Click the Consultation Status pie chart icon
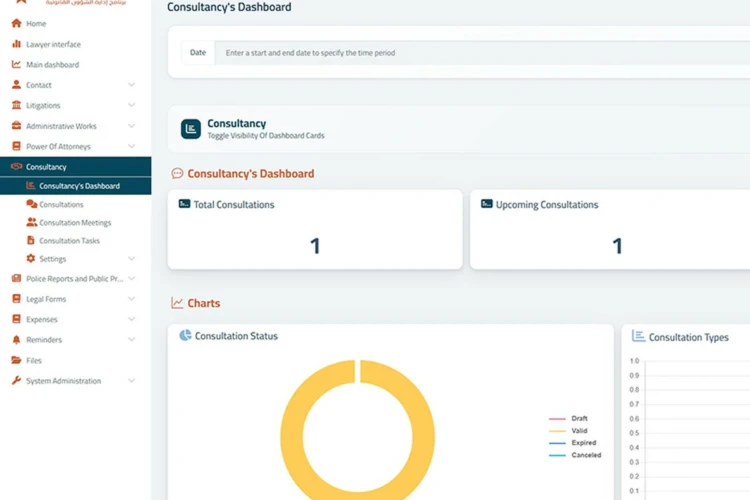Viewport: 750px width, 500px height. click(x=185, y=335)
